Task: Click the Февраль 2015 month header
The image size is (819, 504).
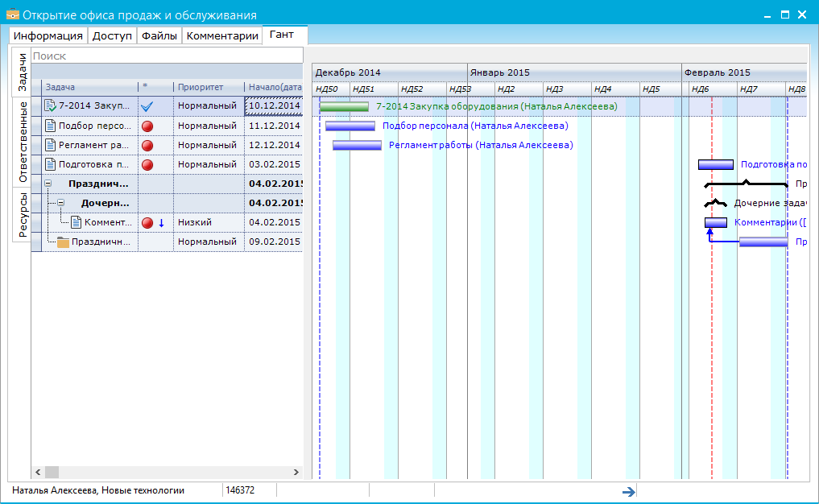Action: click(744, 72)
